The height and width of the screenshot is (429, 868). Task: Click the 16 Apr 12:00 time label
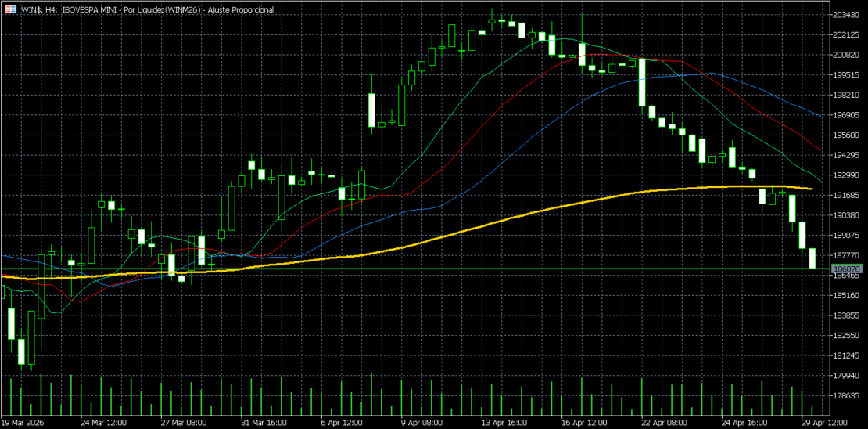coord(584,422)
